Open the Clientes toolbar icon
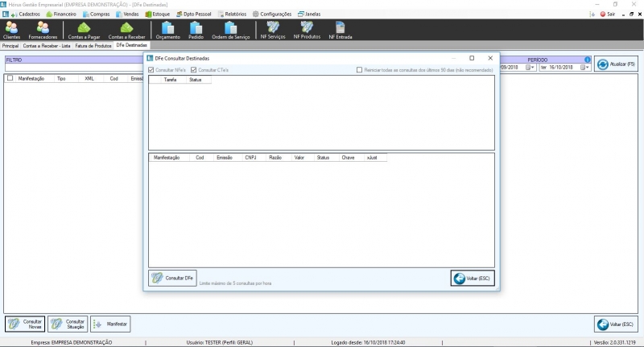Viewport: 644px width, 347px height. click(11, 30)
